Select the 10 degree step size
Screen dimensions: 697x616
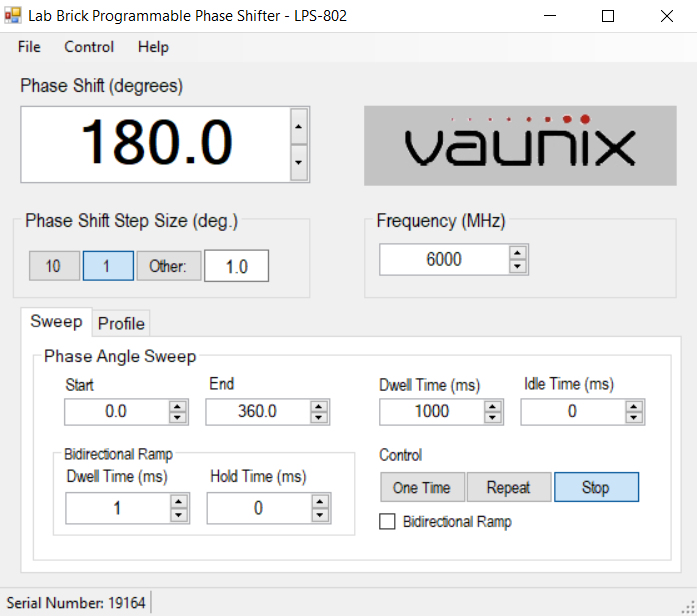53,266
